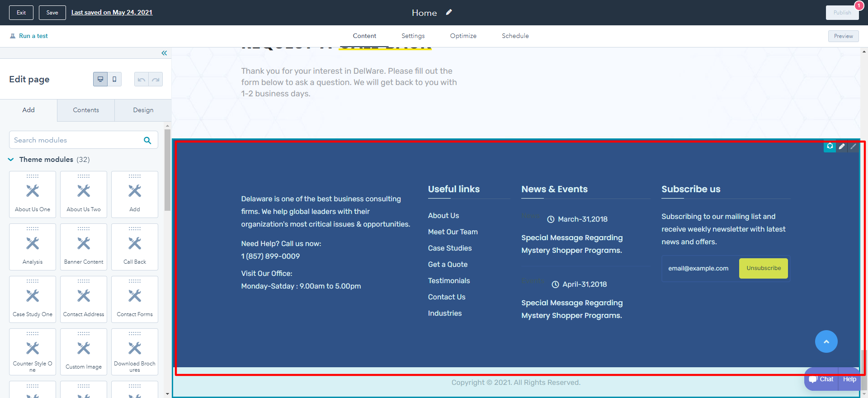Viewport: 868px width, 398px height.
Task: Open the Settings tab
Action: click(x=413, y=36)
